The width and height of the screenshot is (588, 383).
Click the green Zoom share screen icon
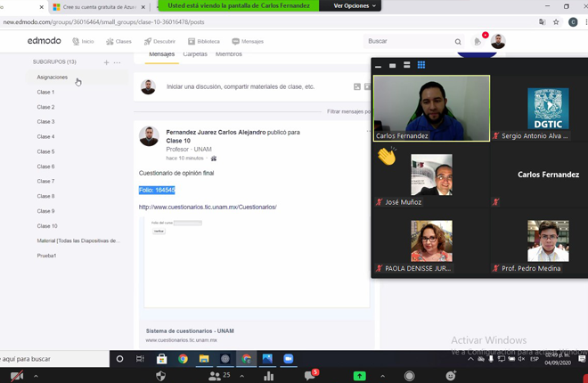[359, 376]
